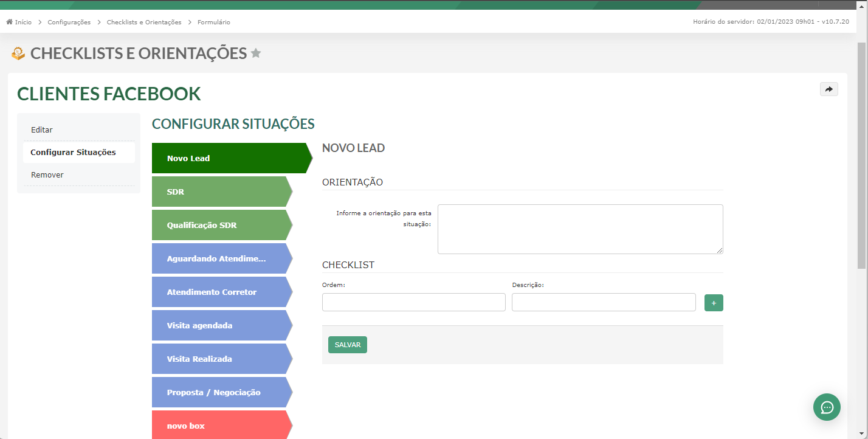Click the favorite star next to page title
This screenshot has width=868, height=439.
(x=256, y=54)
